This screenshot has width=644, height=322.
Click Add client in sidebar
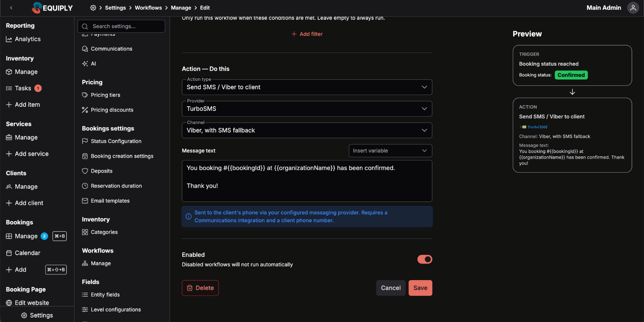click(x=25, y=203)
